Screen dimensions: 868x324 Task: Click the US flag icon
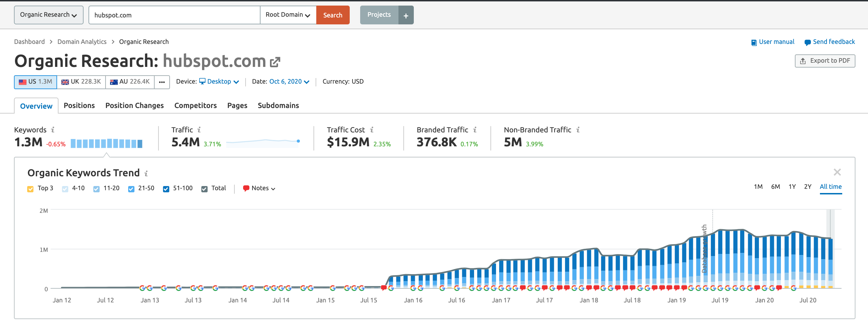23,82
